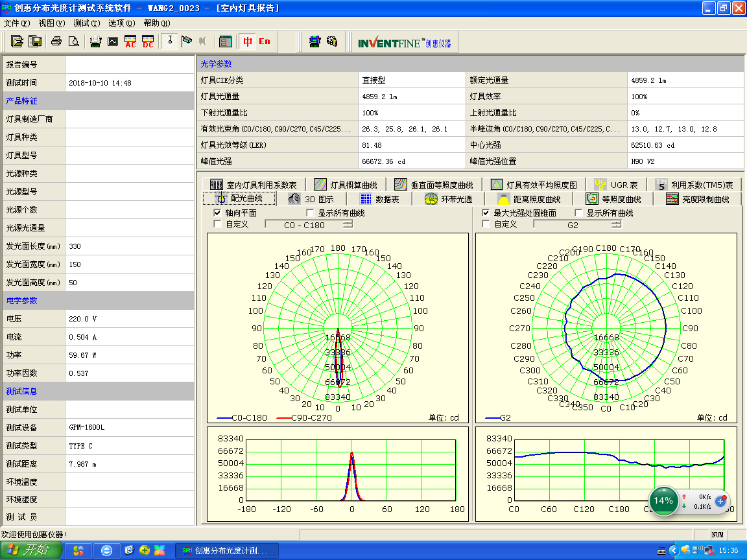Screen dimensions: 747x560
Task: Toggle the 轴向平面 checkbox
Action: coord(218,213)
